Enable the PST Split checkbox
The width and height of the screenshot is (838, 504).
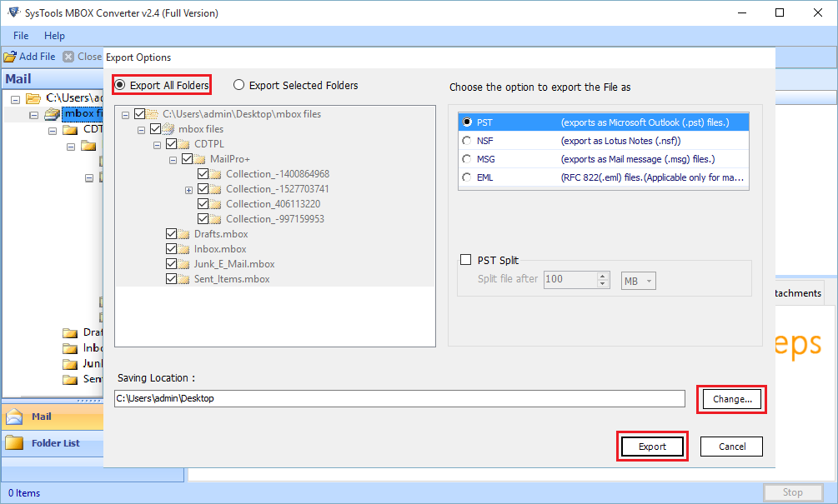pyautogui.click(x=466, y=259)
